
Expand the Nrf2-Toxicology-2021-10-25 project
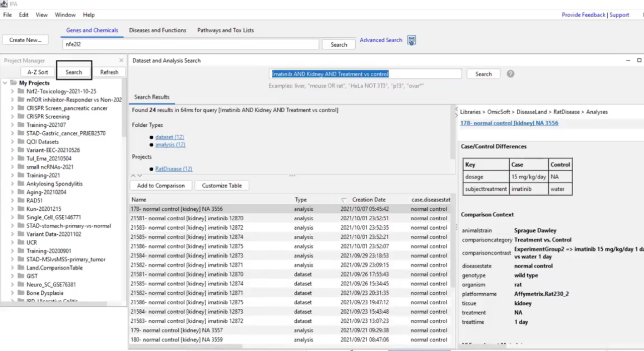pyautogui.click(x=13, y=92)
